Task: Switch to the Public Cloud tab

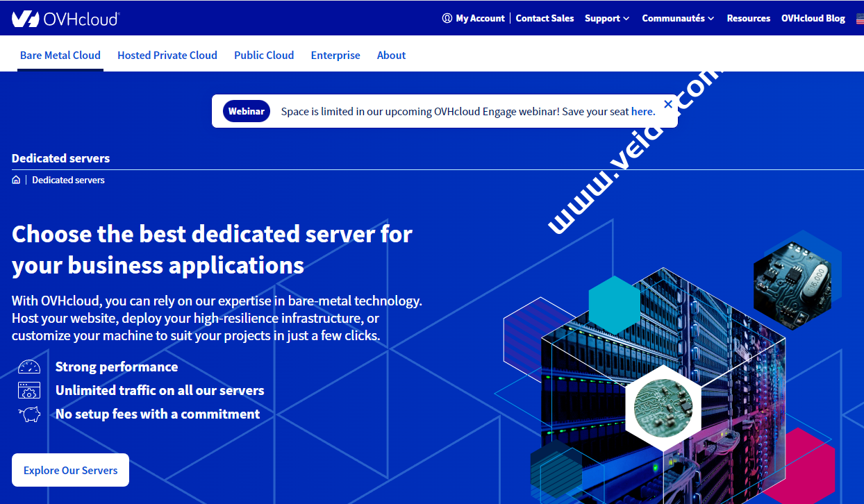Action: tap(264, 56)
